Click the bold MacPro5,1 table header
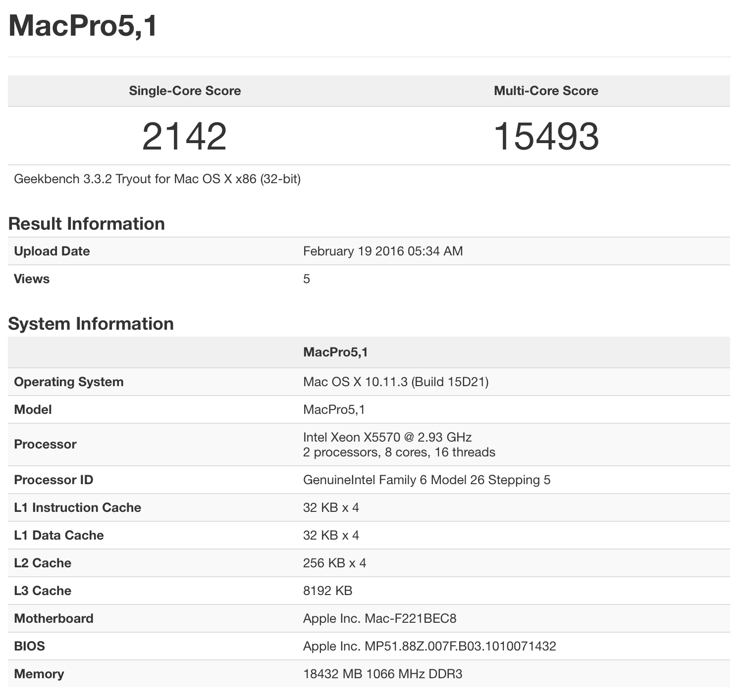The height and width of the screenshot is (700, 745). [335, 352]
